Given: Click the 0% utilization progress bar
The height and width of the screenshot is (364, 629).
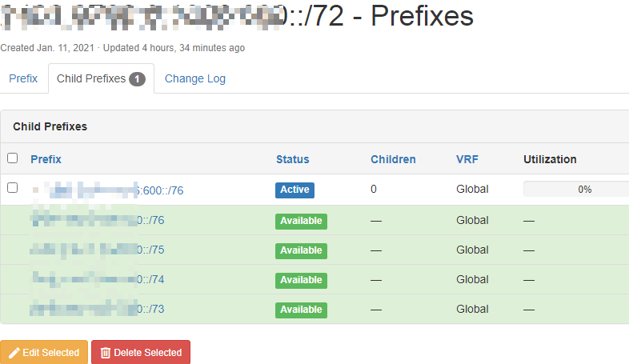Looking at the screenshot, I should [576, 190].
